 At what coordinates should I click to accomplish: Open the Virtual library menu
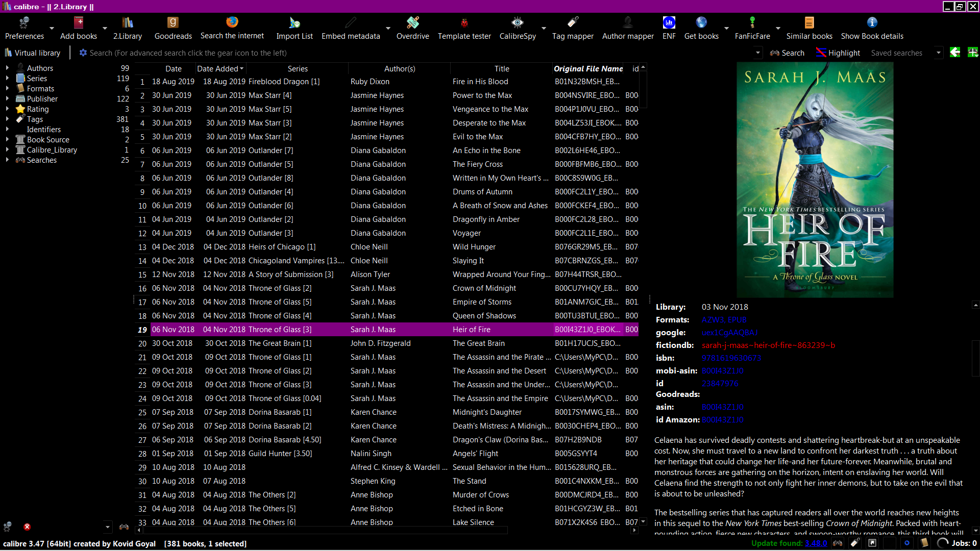click(33, 53)
